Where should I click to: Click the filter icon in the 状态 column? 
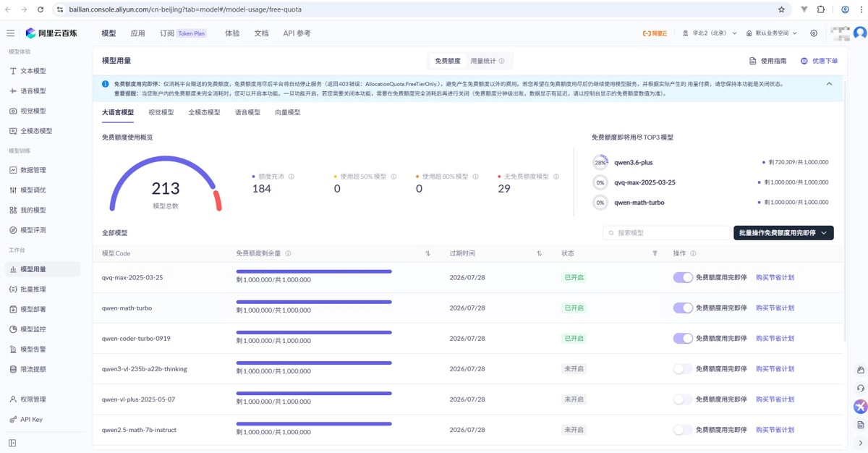tap(655, 253)
